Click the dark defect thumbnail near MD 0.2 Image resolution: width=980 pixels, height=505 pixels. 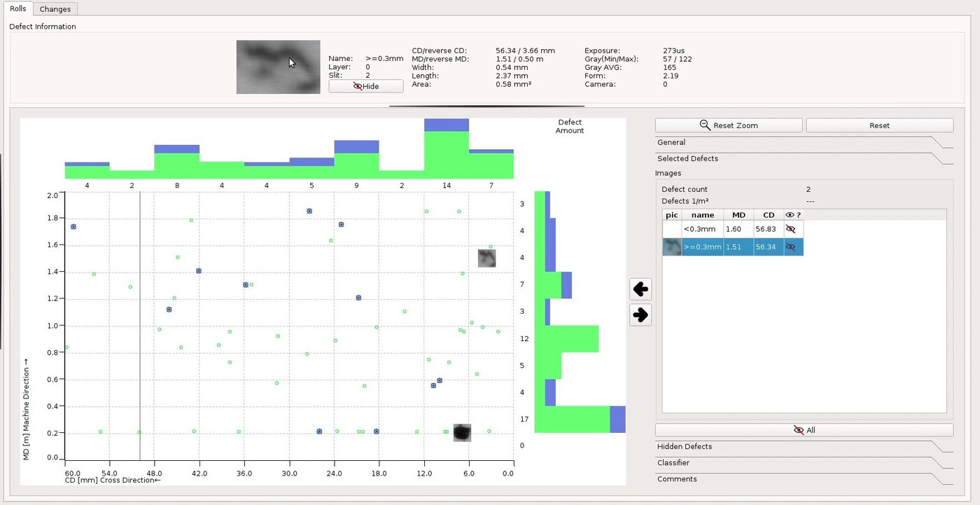click(462, 433)
